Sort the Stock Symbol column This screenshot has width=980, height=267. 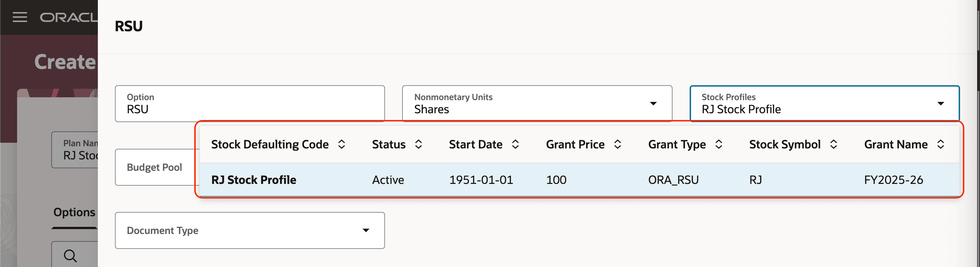point(833,144)
